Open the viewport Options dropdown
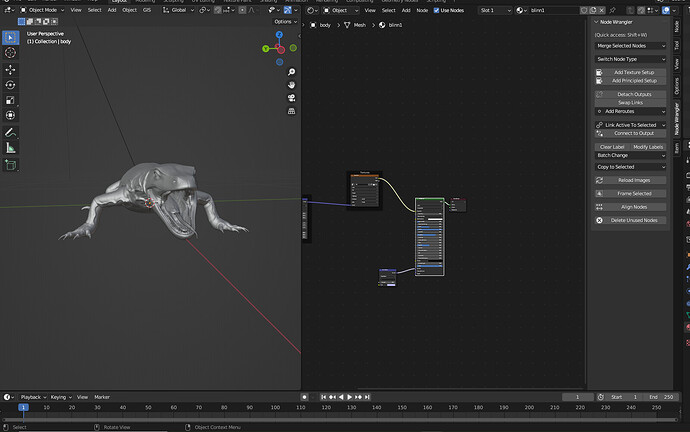The image size is (690, 432). coord(286,22)
